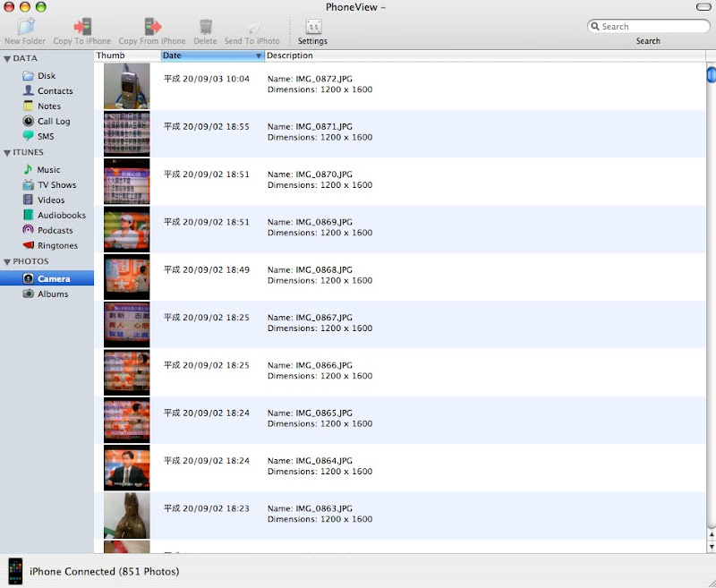Select thumbnail of IMG_0869.JPG
This screenshot has height=588, width=716.
click(x=126, y=229)
